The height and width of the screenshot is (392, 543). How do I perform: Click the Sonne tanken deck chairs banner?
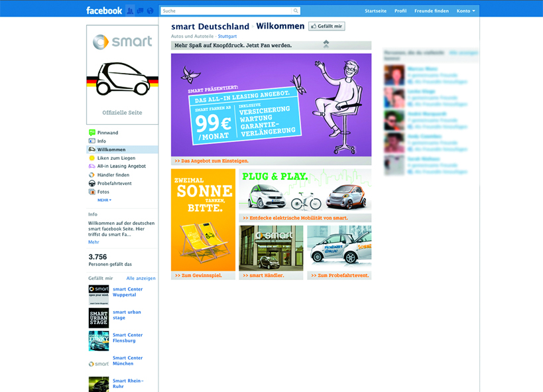click(x=204, y=220)
